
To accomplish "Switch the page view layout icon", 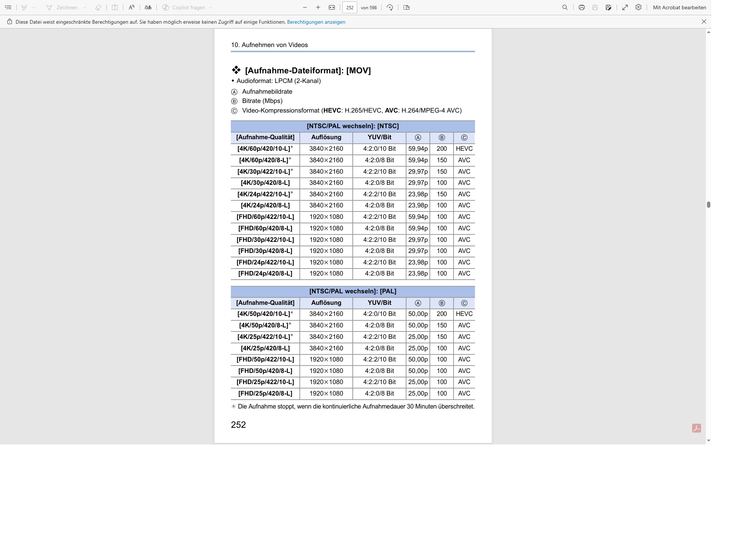I will (406, 7).
